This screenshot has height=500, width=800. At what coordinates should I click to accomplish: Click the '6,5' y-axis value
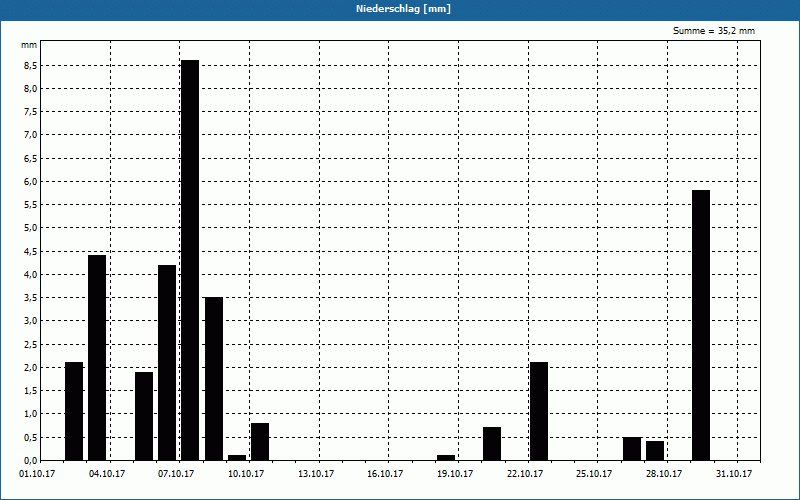[x=31, y=158]
